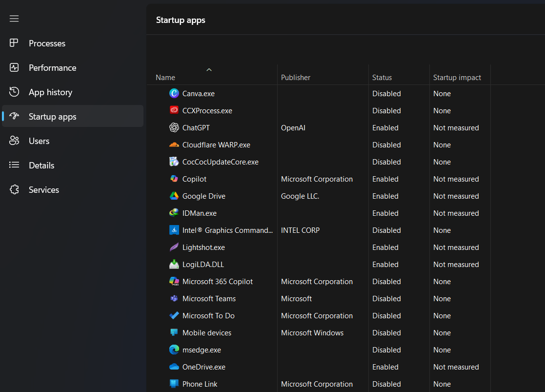This screenshot has height=392, width=545.
Task: Click None impact in CCXProcess.exe row
Action: (442, 111)
